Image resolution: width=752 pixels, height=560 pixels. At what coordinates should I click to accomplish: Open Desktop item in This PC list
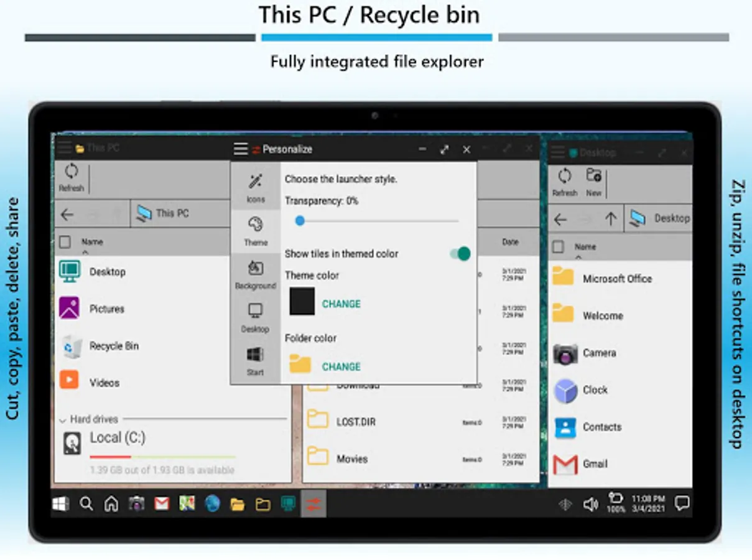[x=93, y=272]
